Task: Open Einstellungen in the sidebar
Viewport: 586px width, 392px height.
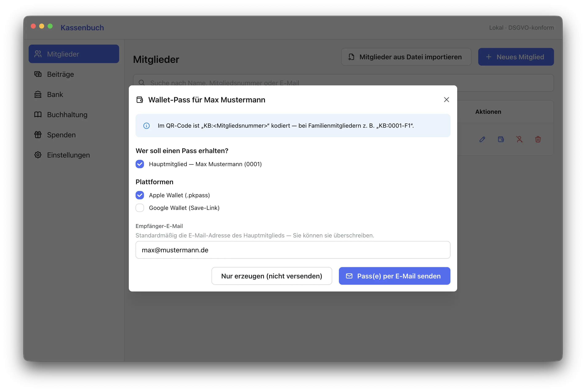Action: coord(74,155)
